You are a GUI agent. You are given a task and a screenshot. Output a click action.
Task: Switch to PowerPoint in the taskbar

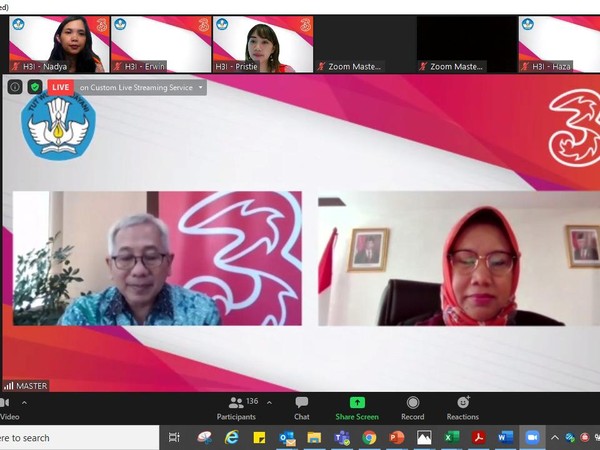(x=397, y=437)
